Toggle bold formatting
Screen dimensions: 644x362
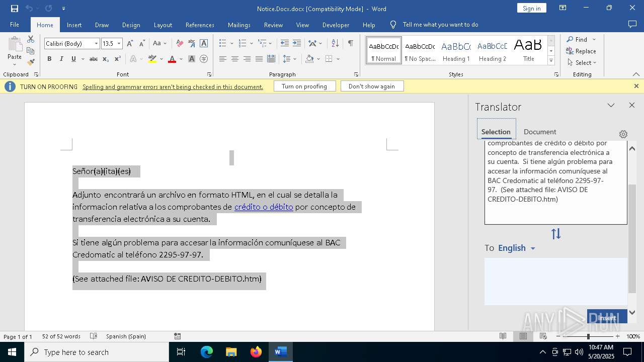coord(49,59)
